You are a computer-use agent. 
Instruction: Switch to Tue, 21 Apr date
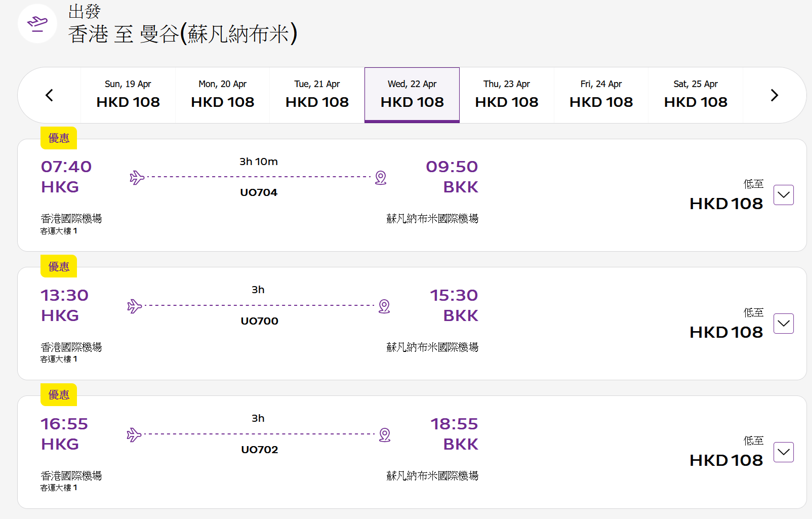[317, 95]
